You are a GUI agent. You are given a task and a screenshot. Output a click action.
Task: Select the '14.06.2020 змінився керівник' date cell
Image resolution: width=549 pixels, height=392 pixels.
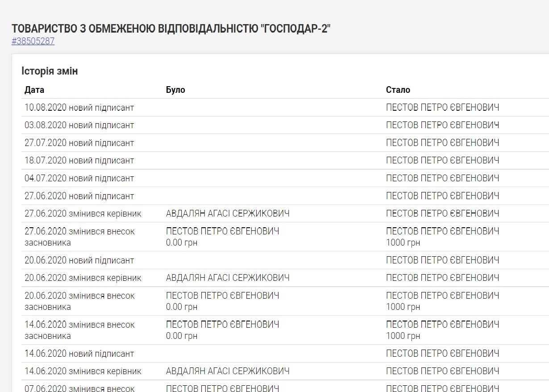click(83, 371)
